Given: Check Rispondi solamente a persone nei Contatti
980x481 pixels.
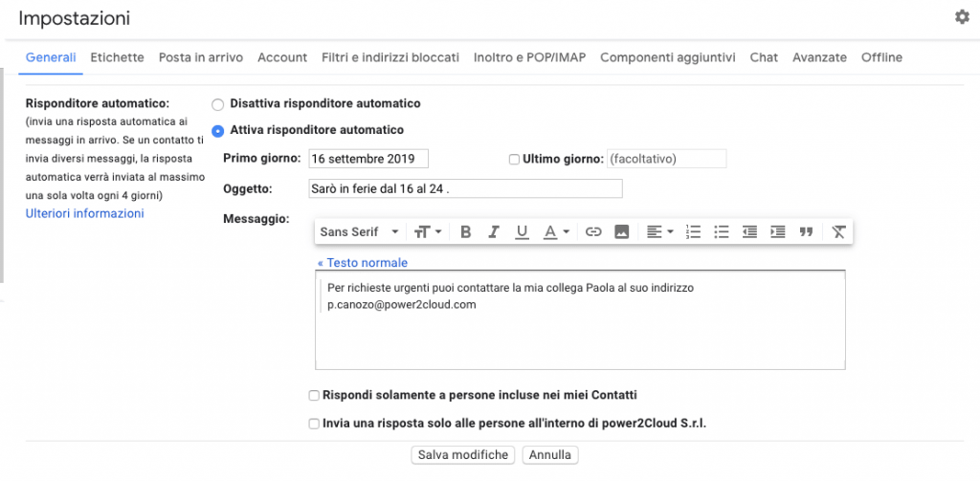Looking at the screenshot, I should (314, 396).
